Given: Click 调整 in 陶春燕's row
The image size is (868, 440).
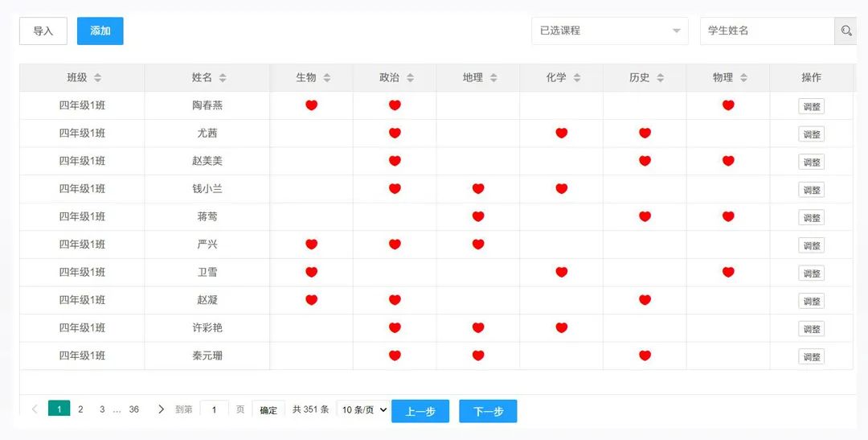Looking at the screenshot, I should click(x=812, y=106).
